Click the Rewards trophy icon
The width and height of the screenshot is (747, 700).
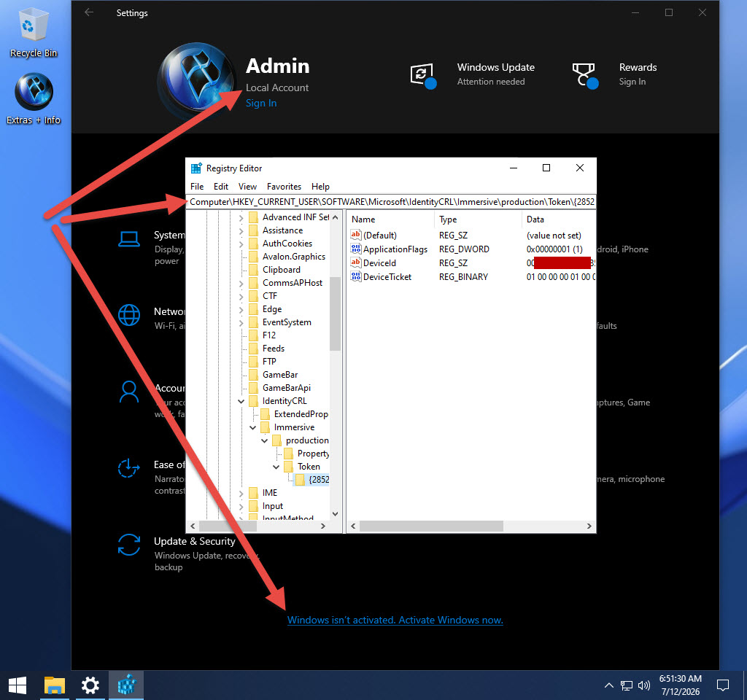pos(585,75)
